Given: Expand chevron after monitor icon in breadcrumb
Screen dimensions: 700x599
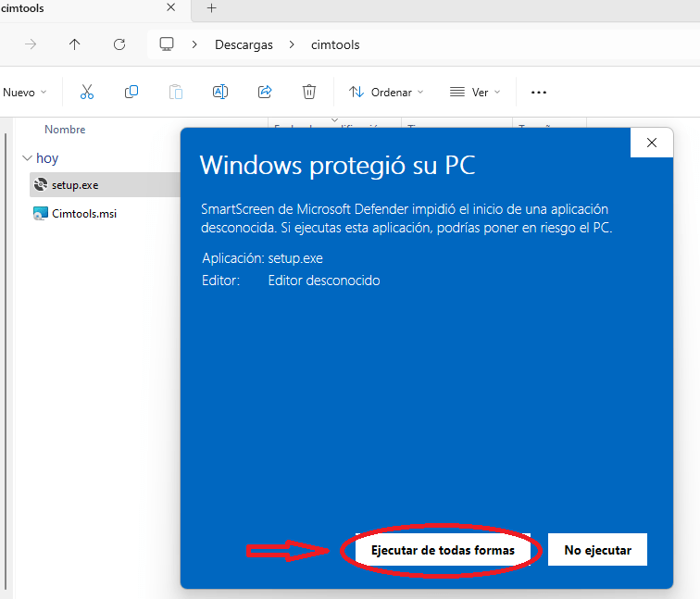Looking at the screenshot, I should tap(194, 44).
